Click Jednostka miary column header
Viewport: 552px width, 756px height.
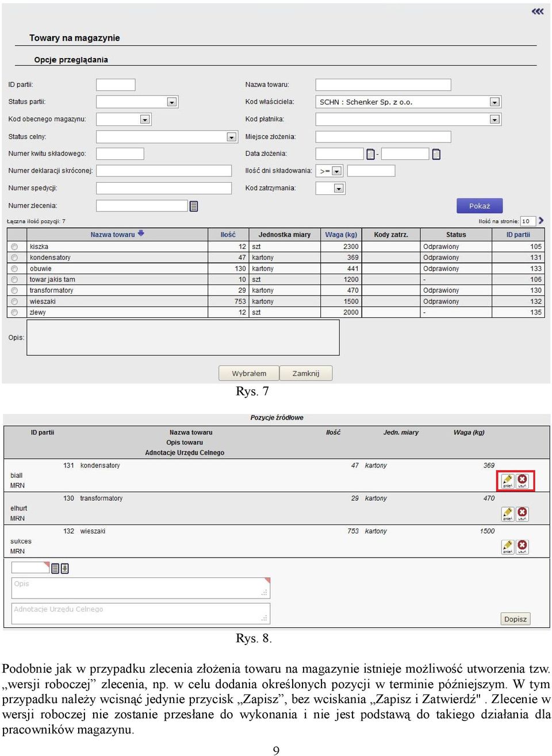click(285, 235)
